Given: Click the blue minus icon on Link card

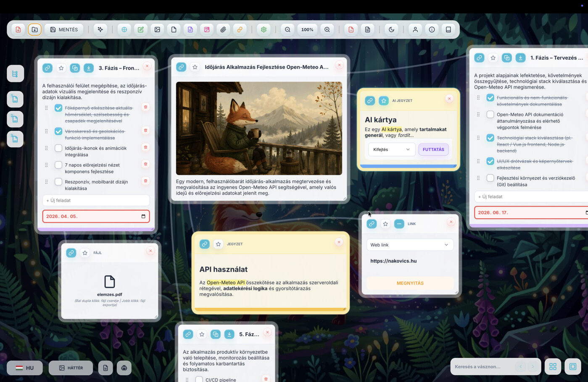Looking at the screenshot, I should point(399,224).
